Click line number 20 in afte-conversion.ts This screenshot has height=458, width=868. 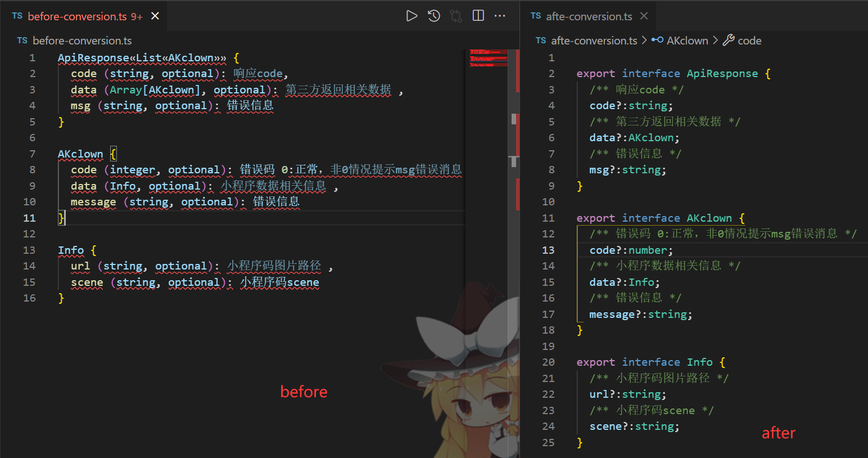548,362
